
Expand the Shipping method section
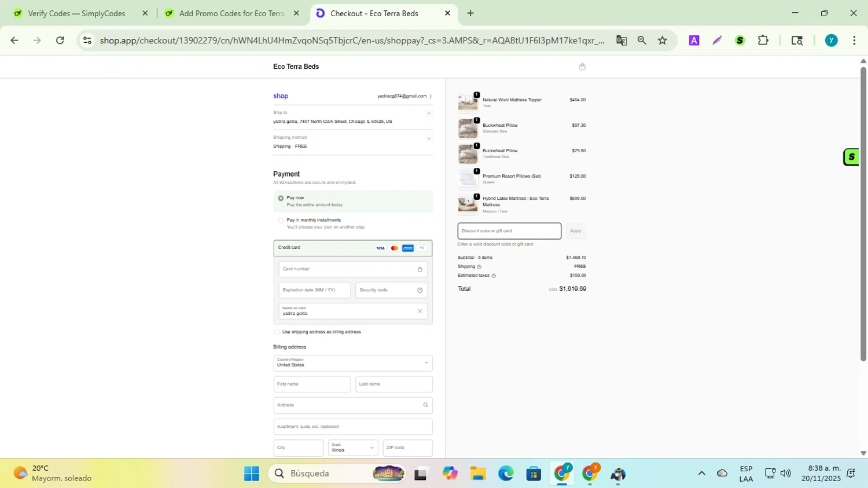click(429, 139)
